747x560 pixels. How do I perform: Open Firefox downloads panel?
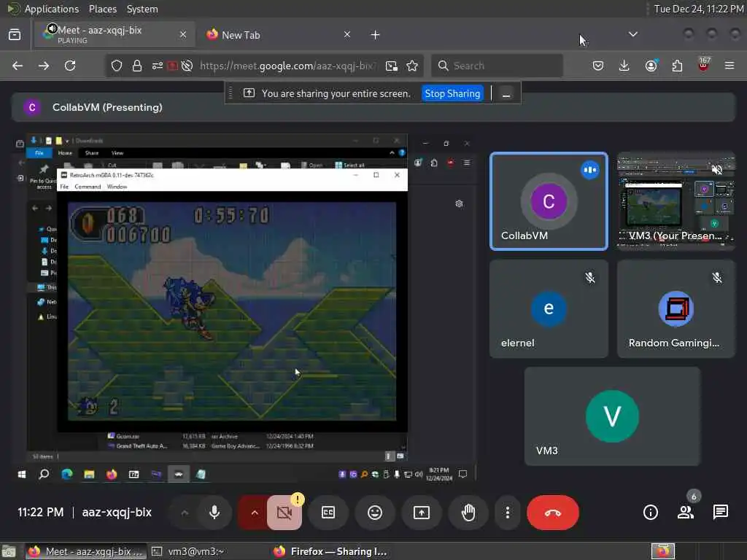point(624,66)
